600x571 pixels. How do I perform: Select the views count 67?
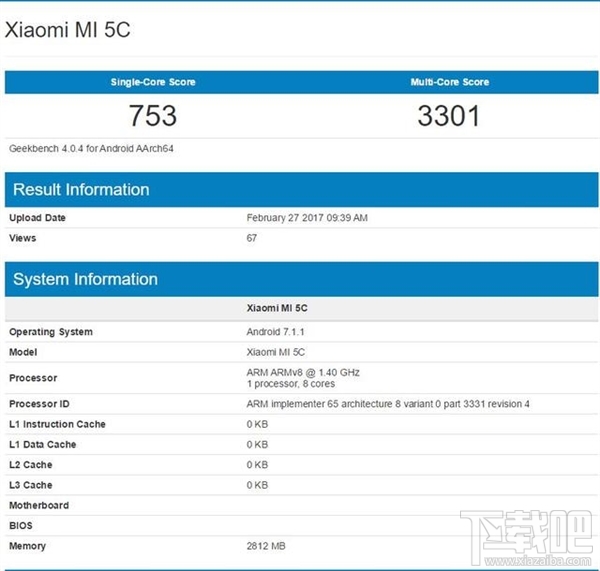click(x=251, y=238)
